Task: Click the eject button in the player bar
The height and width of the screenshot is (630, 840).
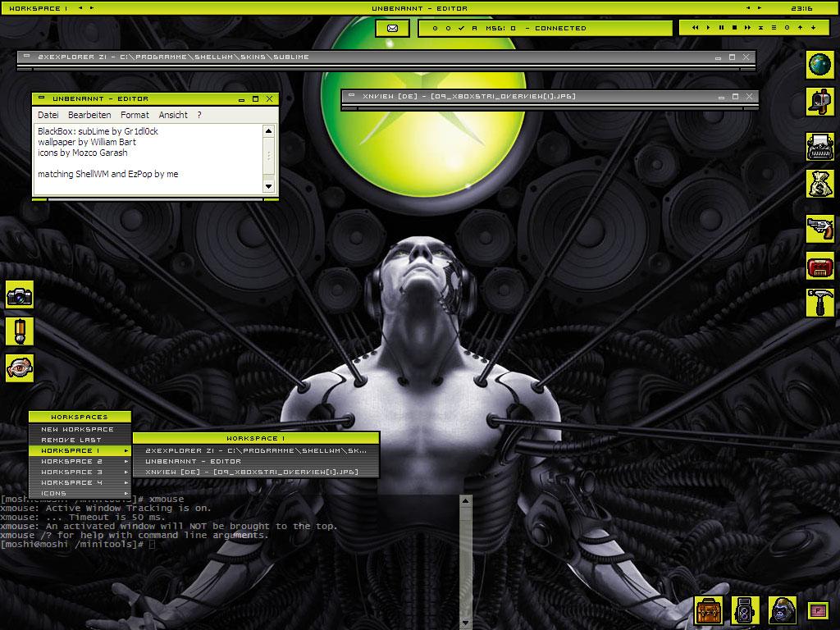Action: pos(760,28)
